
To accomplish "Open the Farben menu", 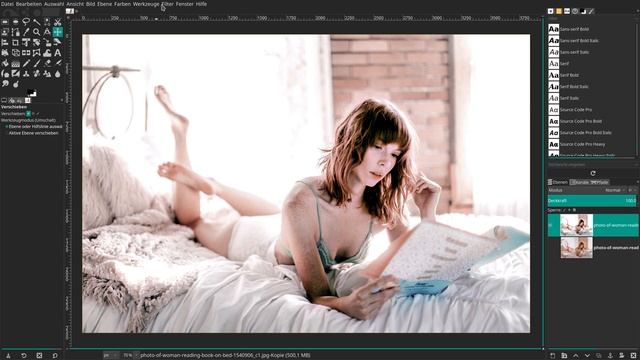I will (122, 4).
